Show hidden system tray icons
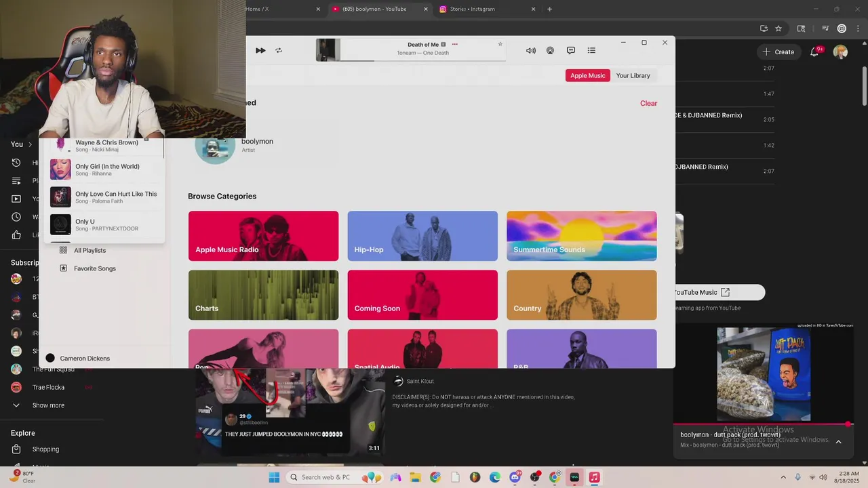 [x=783, y=477]
